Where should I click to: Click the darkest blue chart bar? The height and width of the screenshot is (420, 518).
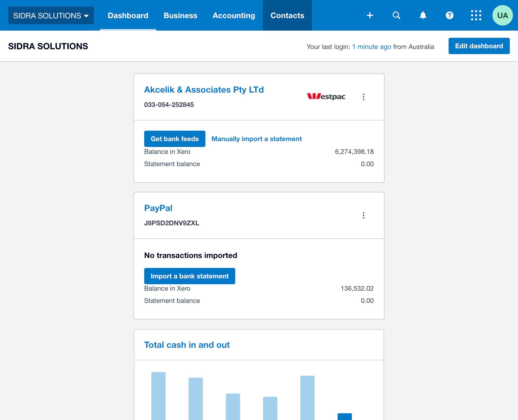point(344,416)
